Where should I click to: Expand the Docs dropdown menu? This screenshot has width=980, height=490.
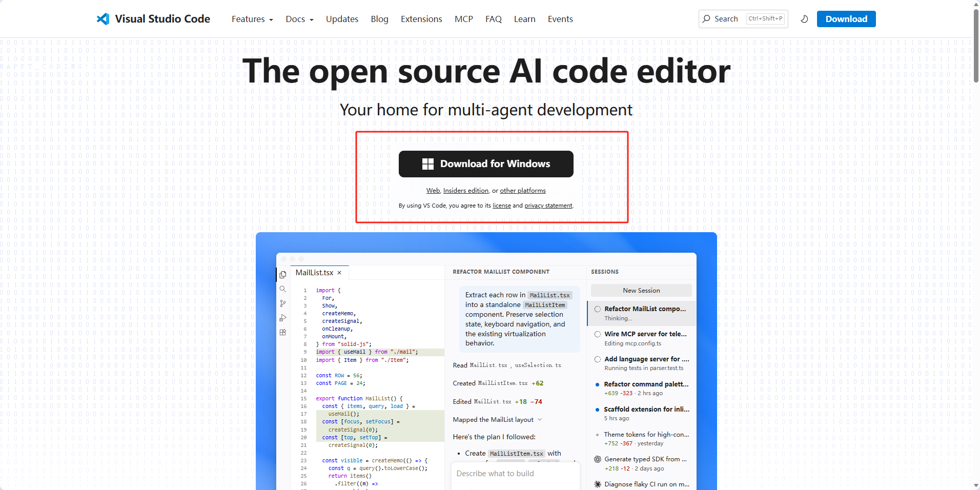click(299, 19)
